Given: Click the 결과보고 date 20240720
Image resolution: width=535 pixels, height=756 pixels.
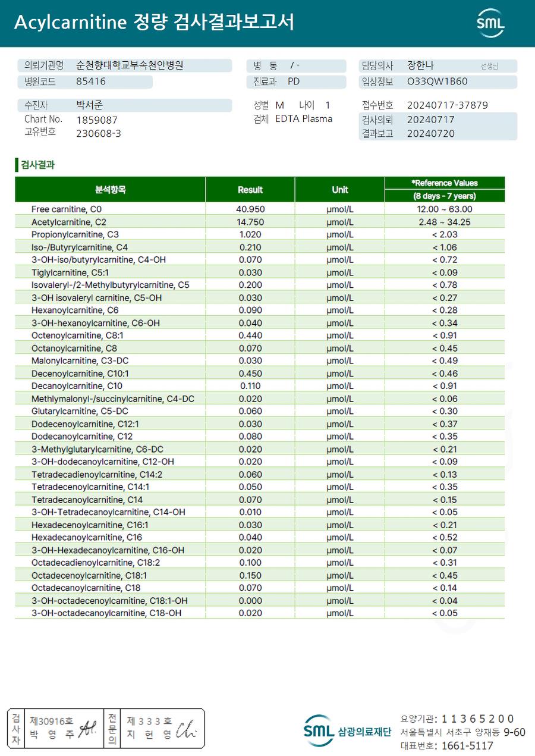Looking at the screenshot, I should pos(431,133).
